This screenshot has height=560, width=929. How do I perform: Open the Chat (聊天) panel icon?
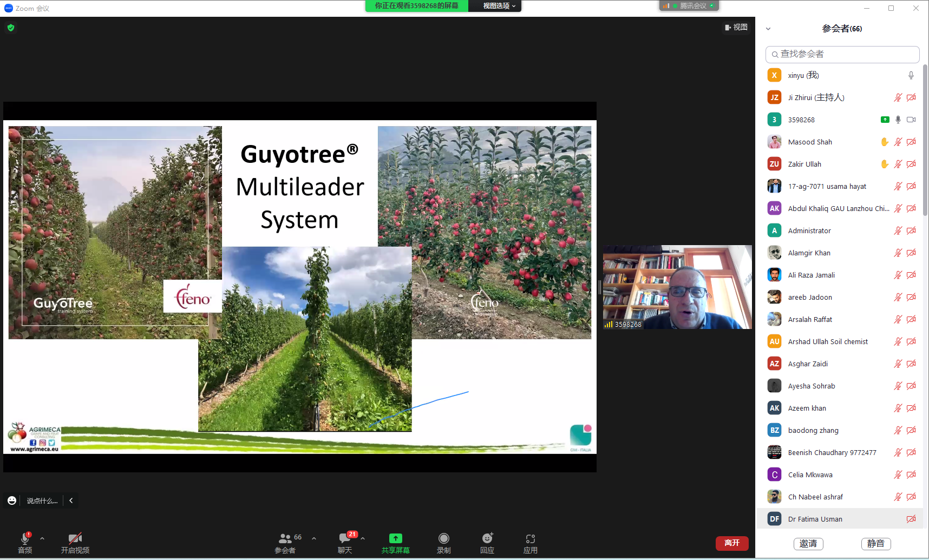pos(344,538)
